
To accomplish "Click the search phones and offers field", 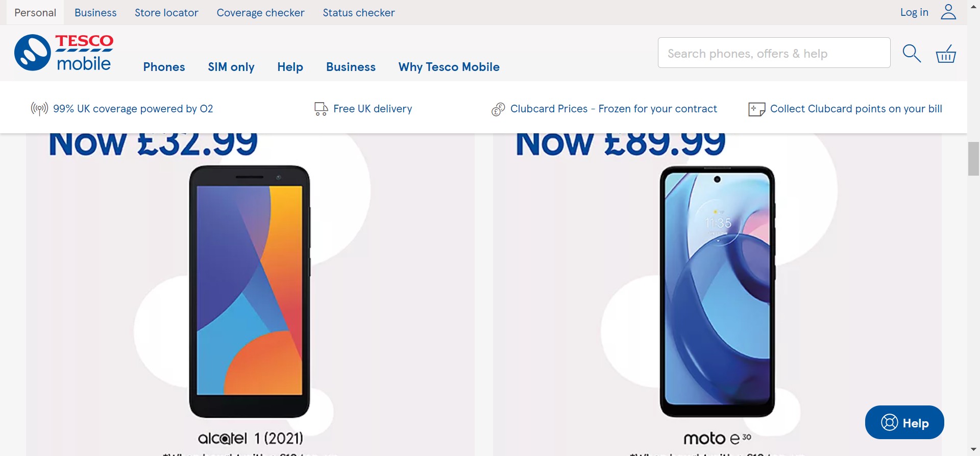I will point(774,53).
